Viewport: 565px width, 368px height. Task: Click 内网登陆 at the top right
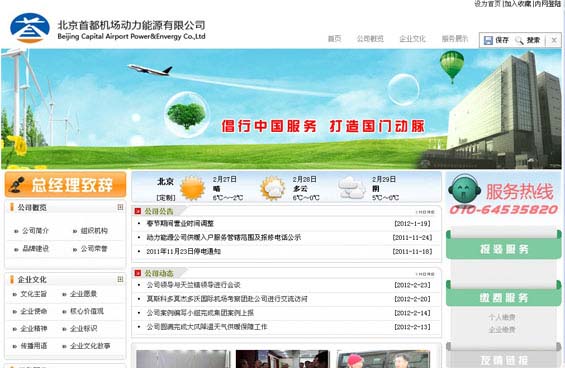click(548, 4)
